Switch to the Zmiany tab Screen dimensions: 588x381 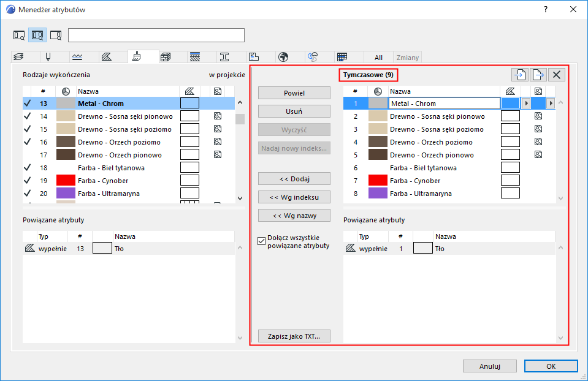click(x=408, y=58)
